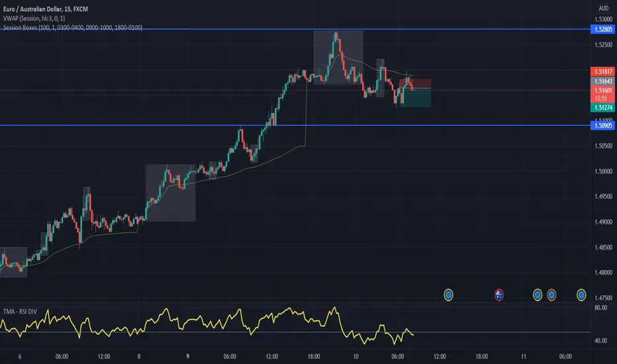This screenshot has height=364, width=617.
Task: Open the EU event icon left of the Australian flag
Action: point(448,295)
